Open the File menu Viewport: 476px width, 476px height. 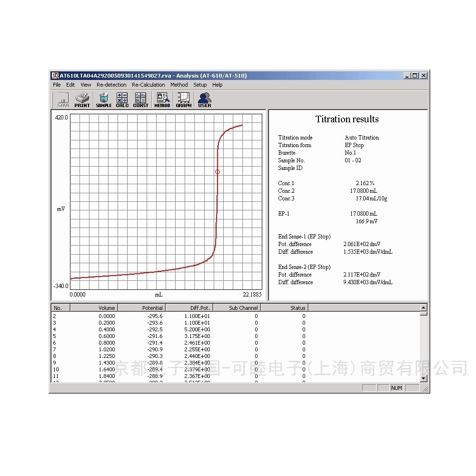tap(57, 85)
